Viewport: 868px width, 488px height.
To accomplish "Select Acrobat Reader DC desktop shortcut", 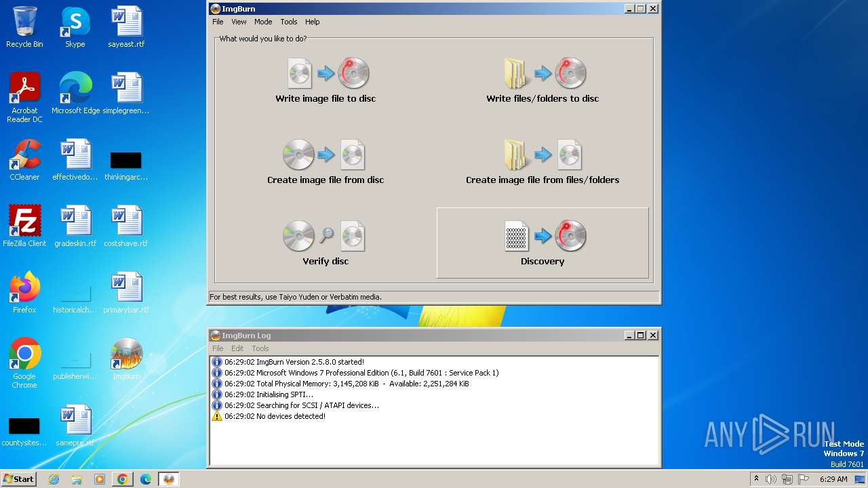I will point(24,98).
